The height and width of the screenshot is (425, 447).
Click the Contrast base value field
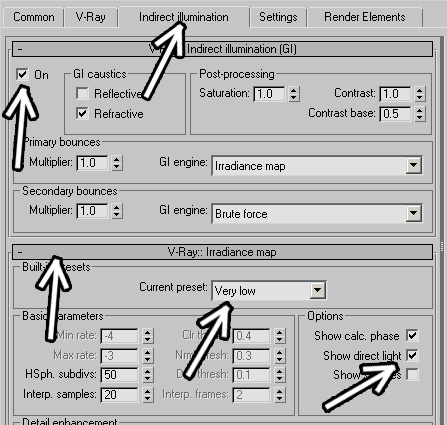coord(395,114)
